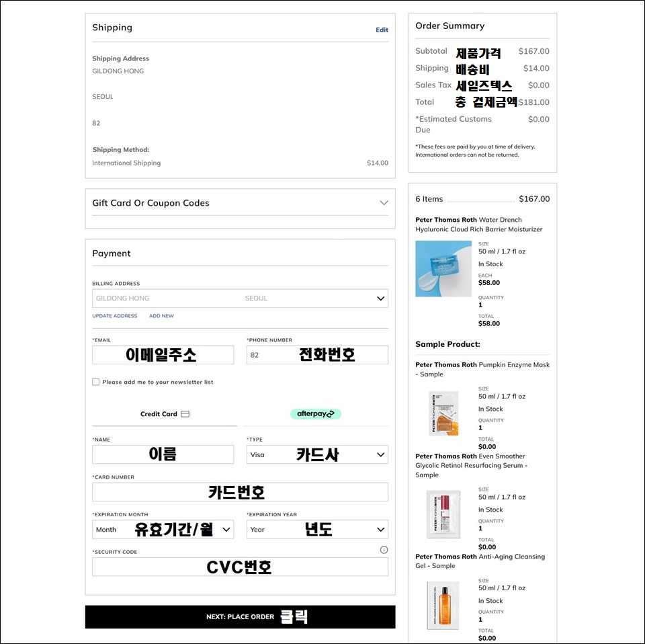
Task: Click the Pumpkin Enzyme Mask sample thumbnail
Action: coord(443,413)
